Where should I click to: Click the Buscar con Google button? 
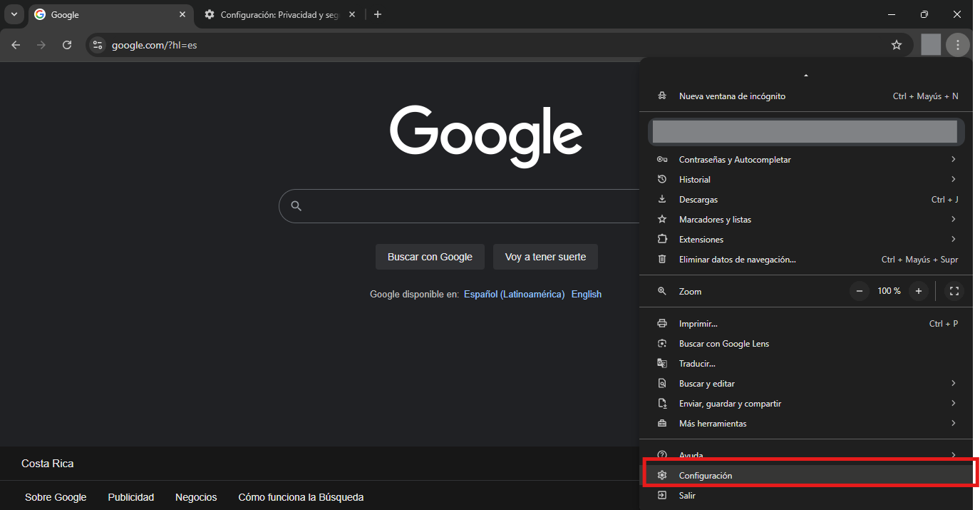click(430, 257)
